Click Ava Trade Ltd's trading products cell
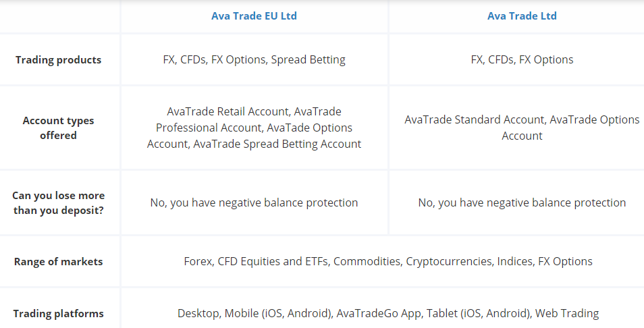The image size is (644, 328). (x=522, y=59)
